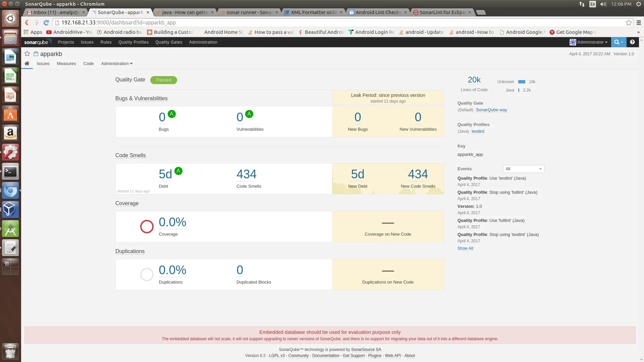
Task: Open Terminal from the Ubuntu dock
Action: pyautogui.click(x=10, y=172)
